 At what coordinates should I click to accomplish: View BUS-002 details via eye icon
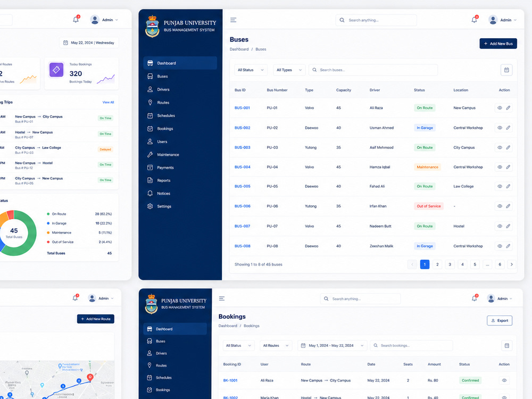coord(500,128)
